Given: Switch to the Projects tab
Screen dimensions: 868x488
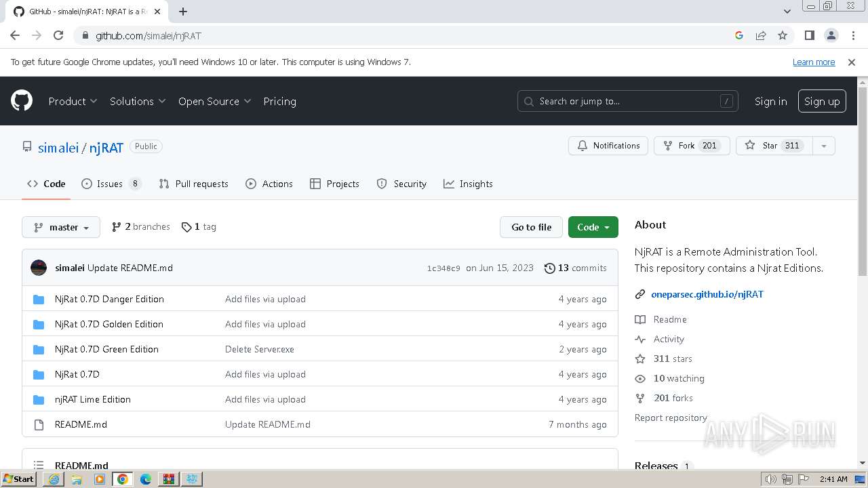Looking at the screenshot, I should pyautogui.click(x=334, y=184).
